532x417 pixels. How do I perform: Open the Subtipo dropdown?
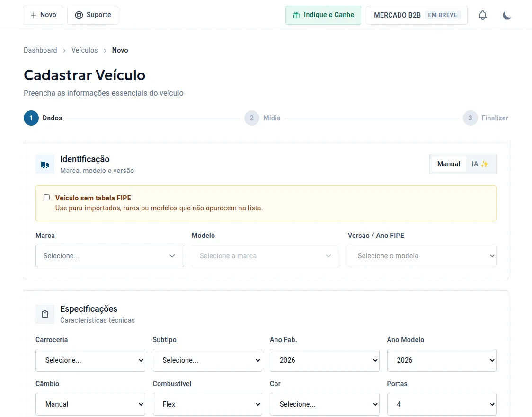[207, 360]
